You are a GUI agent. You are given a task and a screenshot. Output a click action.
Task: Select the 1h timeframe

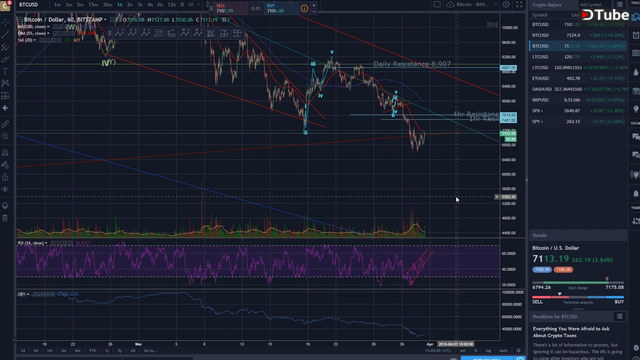[120, 4]
